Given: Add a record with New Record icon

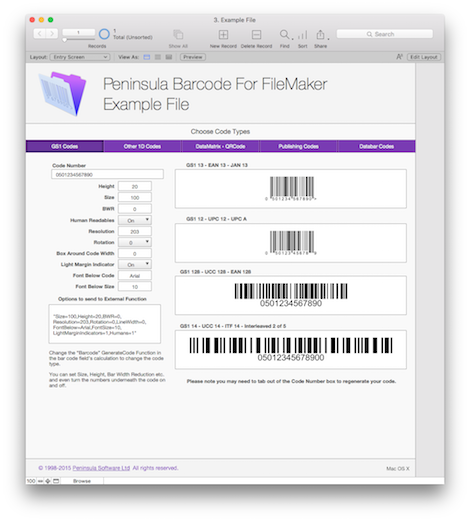Looking at the screenshot, I should (223, 35).
